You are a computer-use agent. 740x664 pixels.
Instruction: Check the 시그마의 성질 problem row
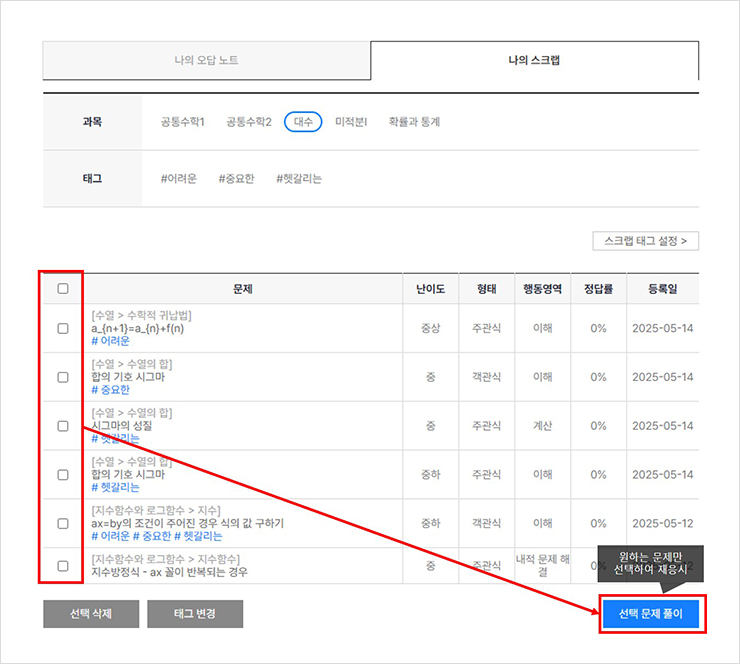tap(63, 426)
